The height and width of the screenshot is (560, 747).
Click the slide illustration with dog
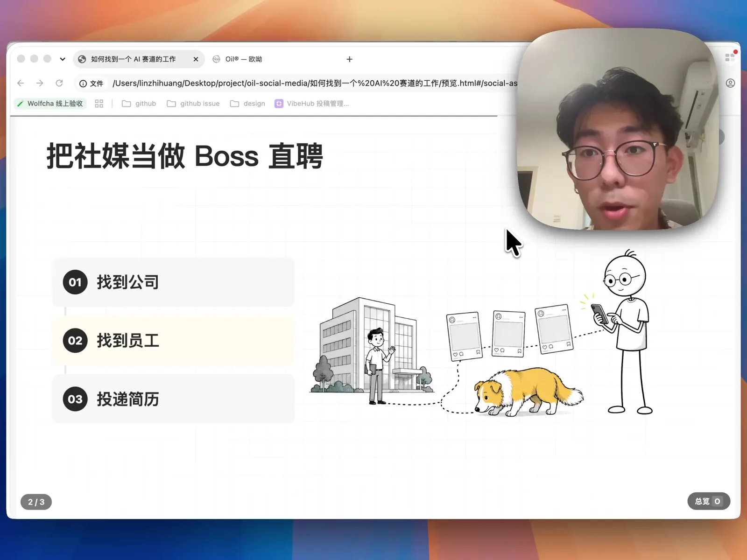click(x=481, y=334)
